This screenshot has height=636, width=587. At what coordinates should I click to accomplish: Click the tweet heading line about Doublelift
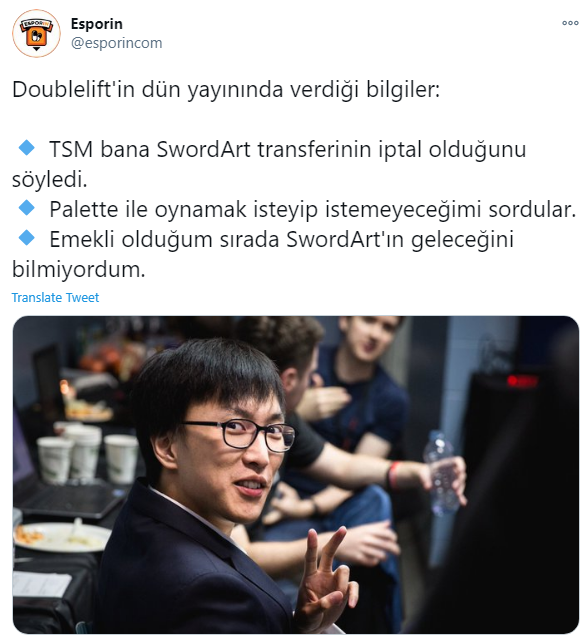tap(226, 90)
